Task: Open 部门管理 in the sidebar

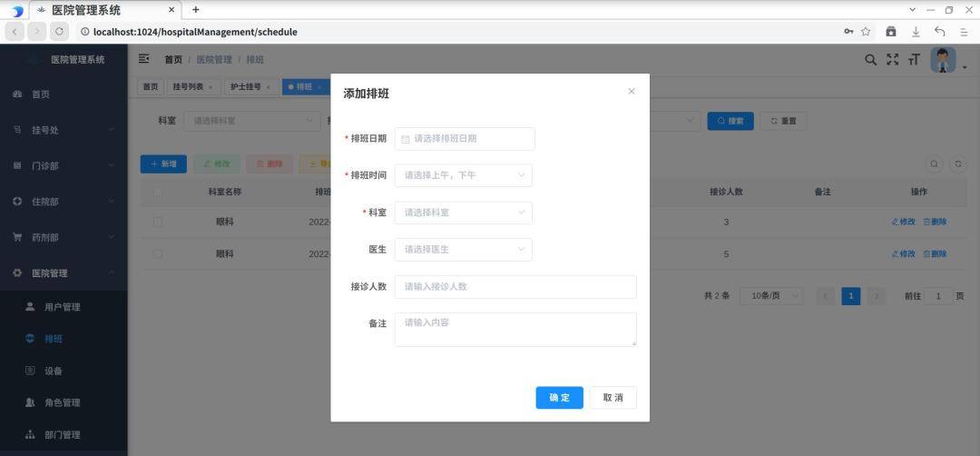Action: coord(64,435)
